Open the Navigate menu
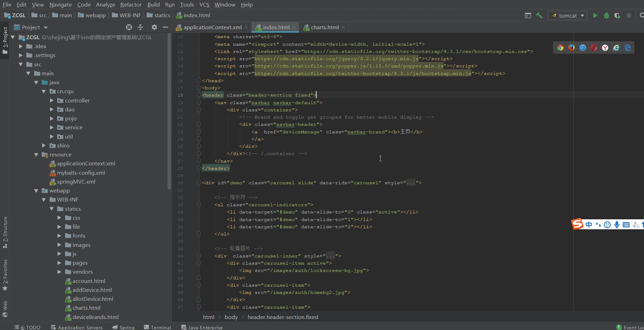The image size is (644, 330). (61, 4)
